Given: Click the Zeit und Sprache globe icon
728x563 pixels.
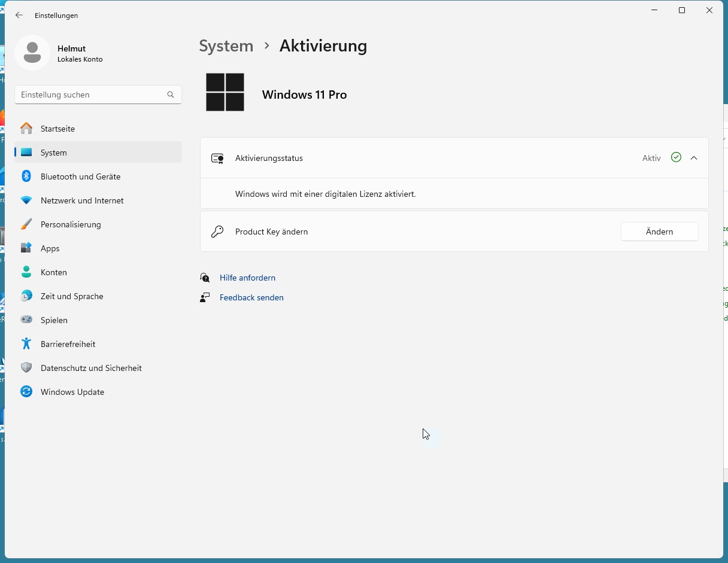Looking at the screenshot, I should [x=26, y=296].
